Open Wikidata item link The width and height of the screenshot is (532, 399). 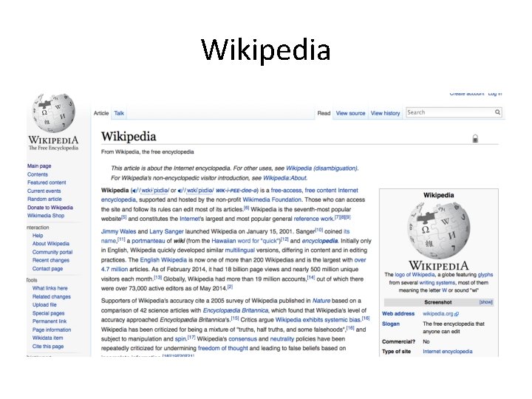click(x=47, y=338)
